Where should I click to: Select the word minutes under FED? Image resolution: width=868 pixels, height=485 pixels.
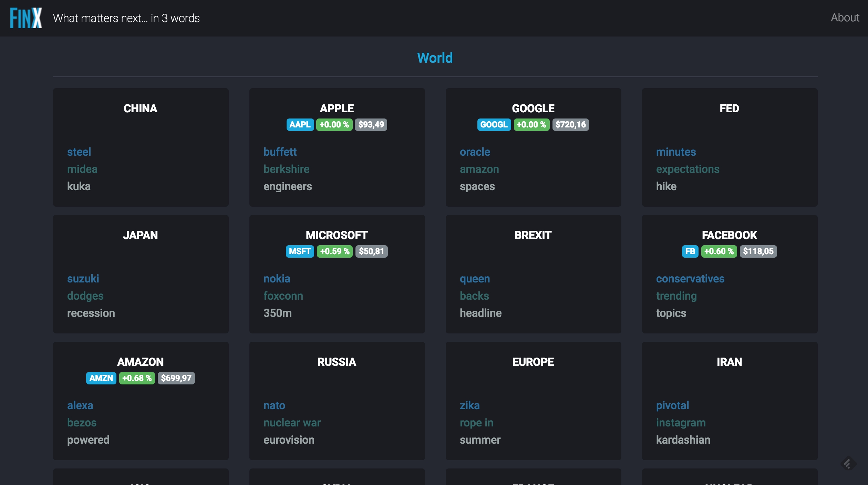coord(676,152)
